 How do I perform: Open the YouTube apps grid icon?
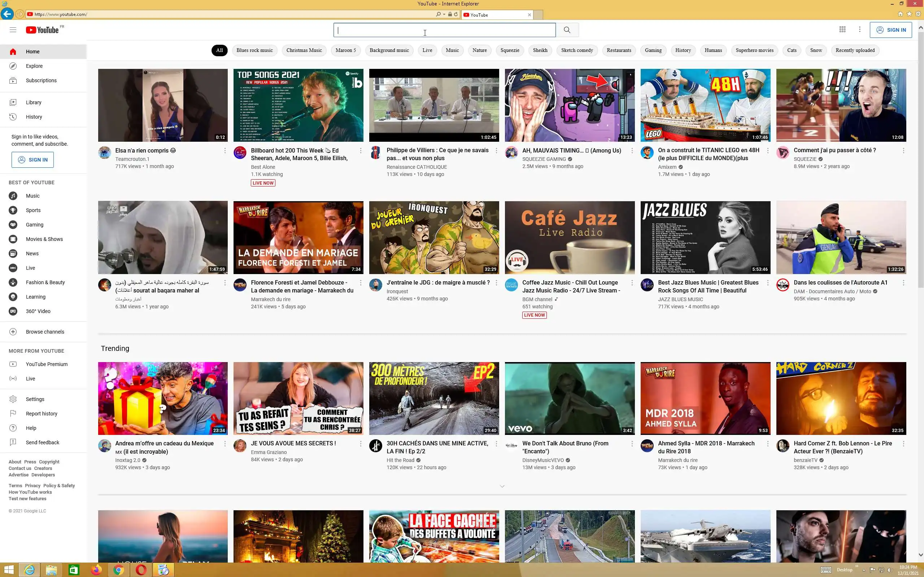[842, 29]
